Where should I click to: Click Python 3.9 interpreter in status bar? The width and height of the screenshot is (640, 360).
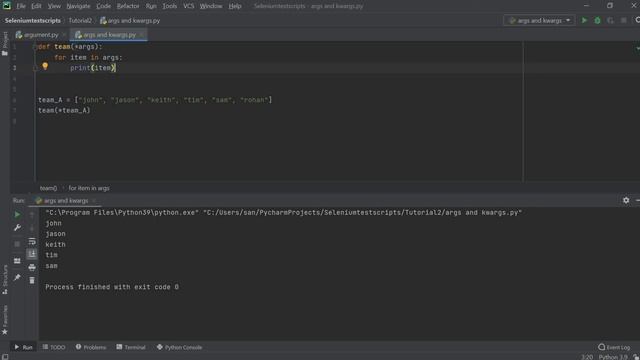pos(613,357)
